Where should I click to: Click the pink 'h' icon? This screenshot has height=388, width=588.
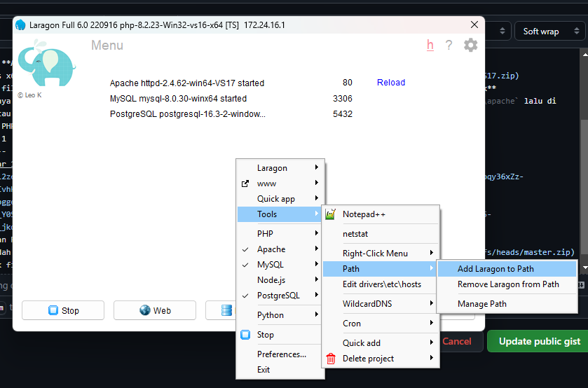[430, 45]
